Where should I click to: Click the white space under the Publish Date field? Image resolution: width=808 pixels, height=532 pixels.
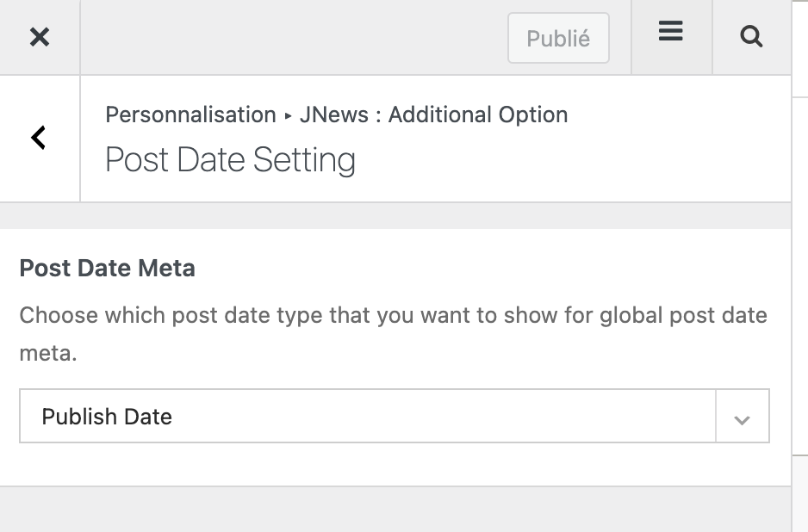395,464
